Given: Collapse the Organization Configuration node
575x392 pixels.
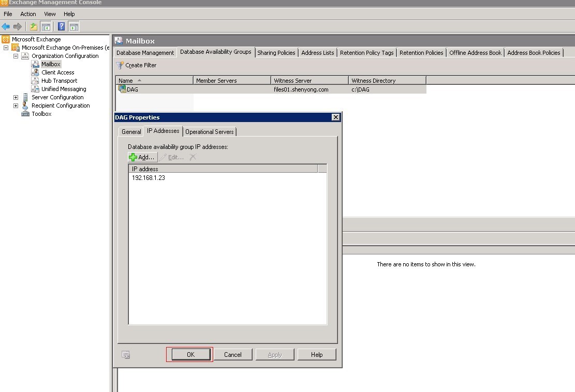Looking at the screenshot, I should pyautogui.click(x=16, y=56).
